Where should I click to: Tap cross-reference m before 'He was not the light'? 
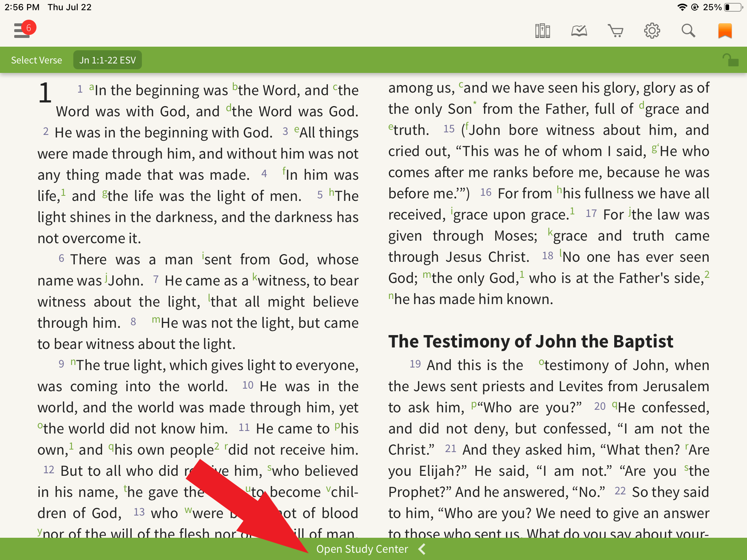(x=156, y=320)
